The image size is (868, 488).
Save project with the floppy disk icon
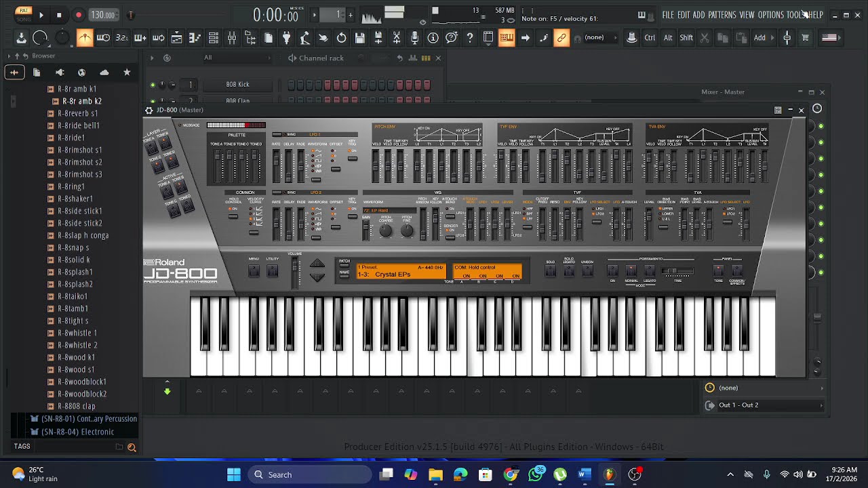[360, 38]
